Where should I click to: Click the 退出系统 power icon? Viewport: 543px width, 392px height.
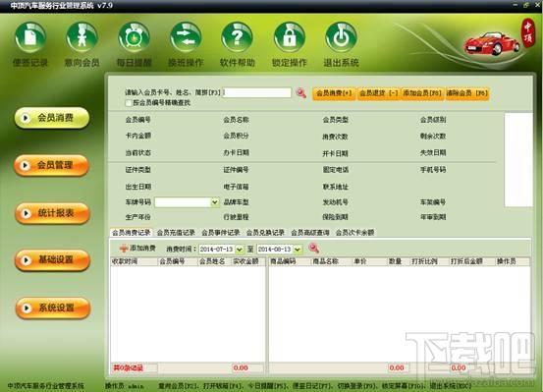(341, 37)
